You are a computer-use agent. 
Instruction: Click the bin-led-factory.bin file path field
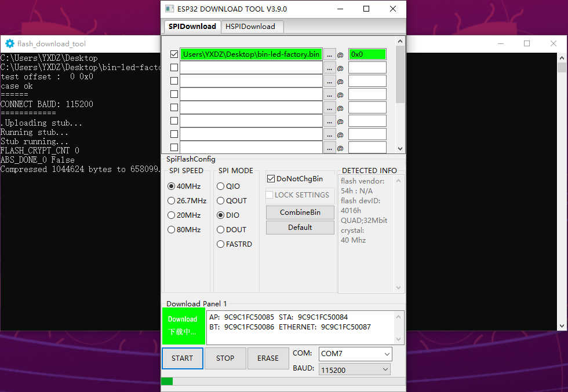pyautogui.click(x=251, y=54)
